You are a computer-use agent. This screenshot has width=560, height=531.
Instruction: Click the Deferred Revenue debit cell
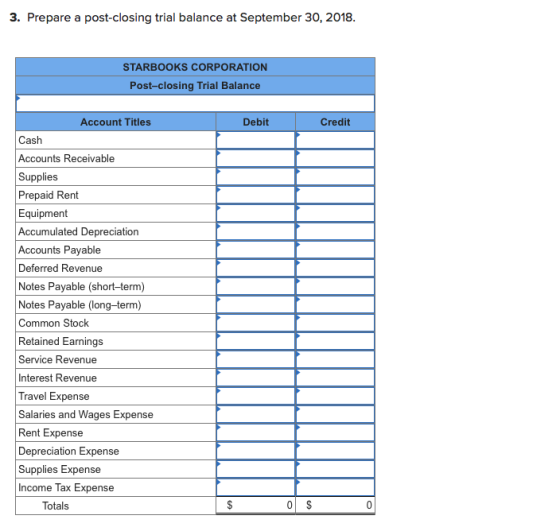click(x=255, y=268)
